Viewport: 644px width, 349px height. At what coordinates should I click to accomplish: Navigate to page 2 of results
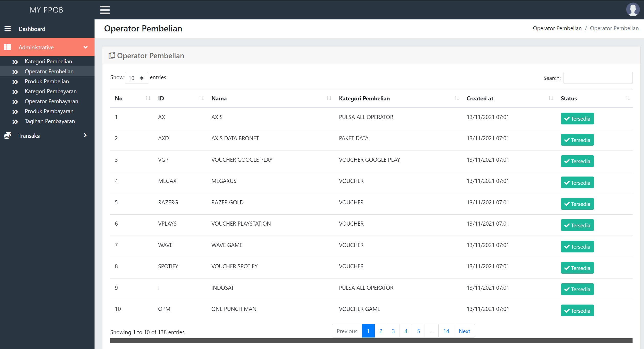(x=381, y=331)
